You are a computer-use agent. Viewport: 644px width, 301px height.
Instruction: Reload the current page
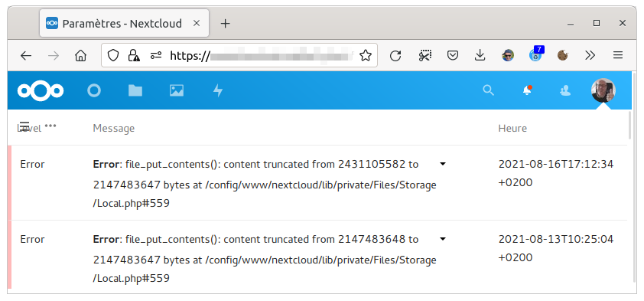coord(395,55)
